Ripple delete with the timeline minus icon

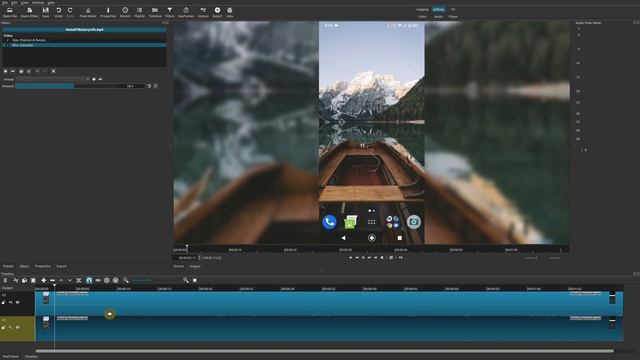click(x=53, y=280)
